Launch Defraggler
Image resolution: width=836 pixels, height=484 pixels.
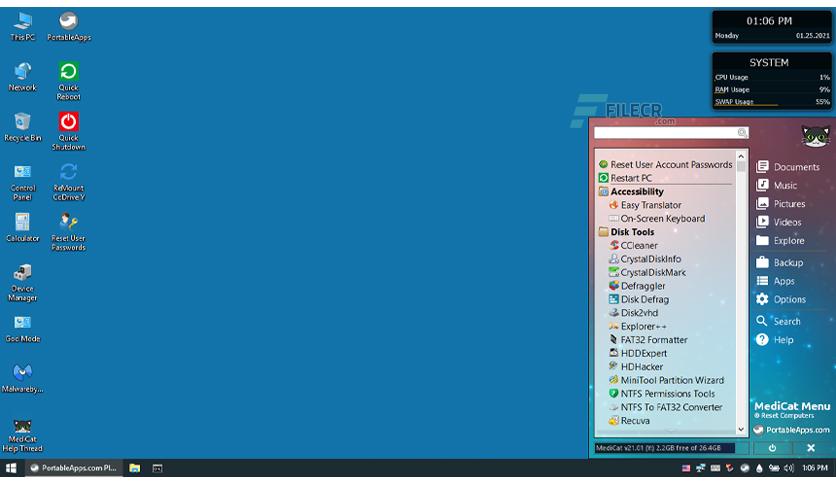pyautogui.click(x=637, y=286)
